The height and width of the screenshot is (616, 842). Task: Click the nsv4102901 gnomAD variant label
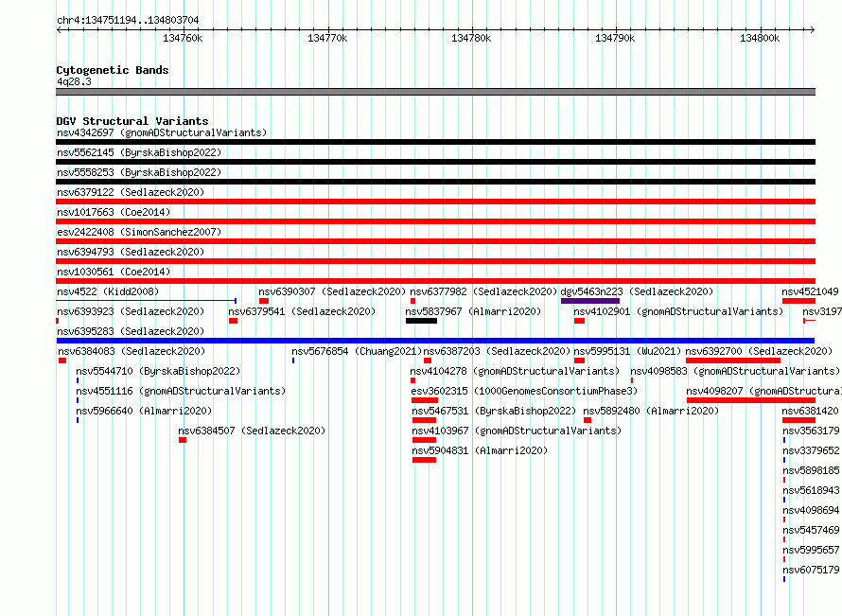pyautogui.click(x=678, y=311)
